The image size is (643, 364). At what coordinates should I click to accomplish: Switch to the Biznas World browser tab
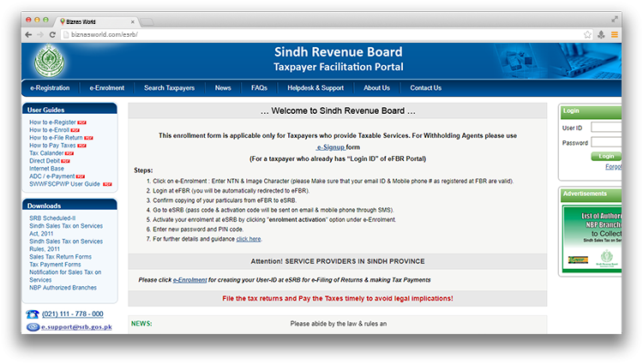click(x=93, y=20)
